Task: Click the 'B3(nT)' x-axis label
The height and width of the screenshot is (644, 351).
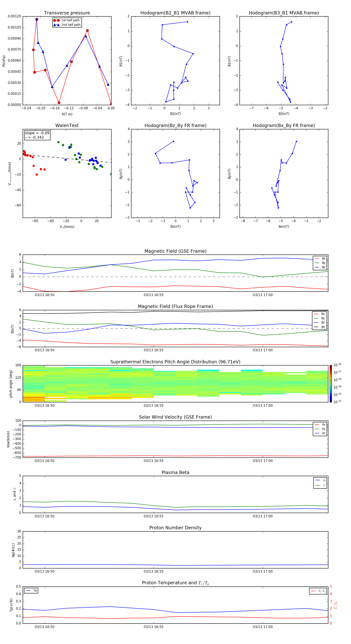Action: click(284, 114)
